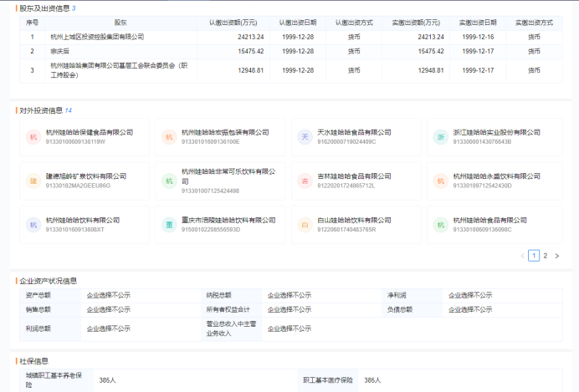Click the red 杭 icon of 杭州娃哈哈保健食品有限公司
This screenshot has height=392, width=579.
pyautogui.click(x=33, y=137)
